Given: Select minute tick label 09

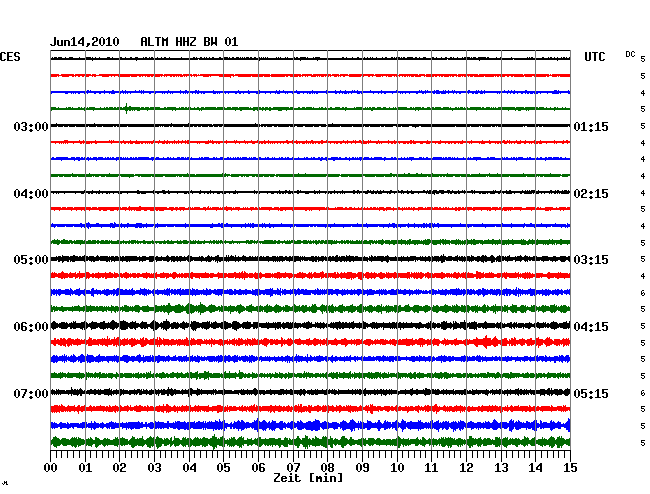Looking at the screenshot, I should pyautogui.click(x=362, y=467).
